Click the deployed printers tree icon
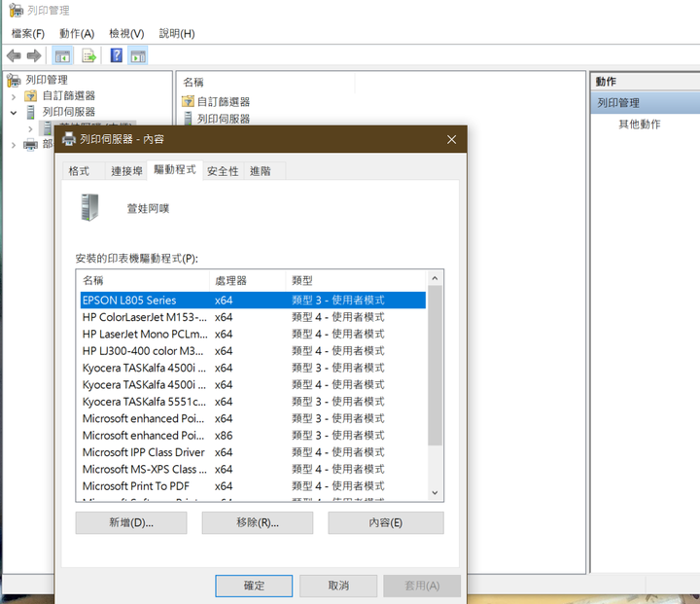 tap(30, 145)
